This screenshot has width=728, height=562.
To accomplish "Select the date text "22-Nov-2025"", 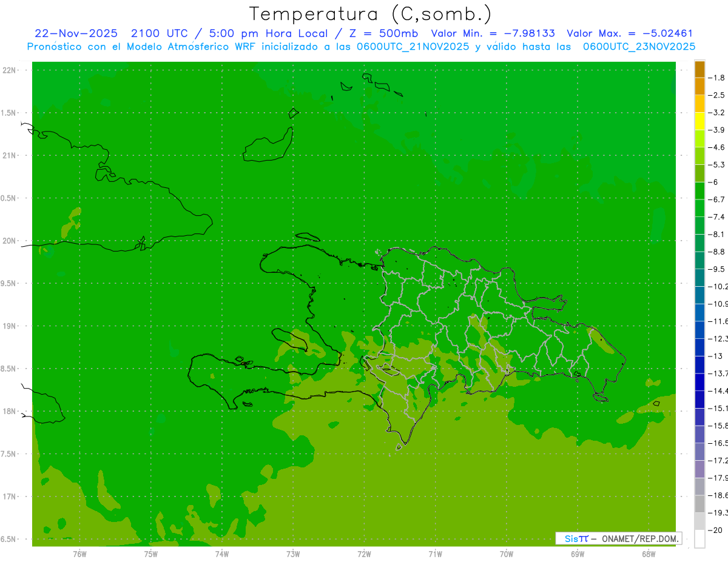I will click(76, 33).
